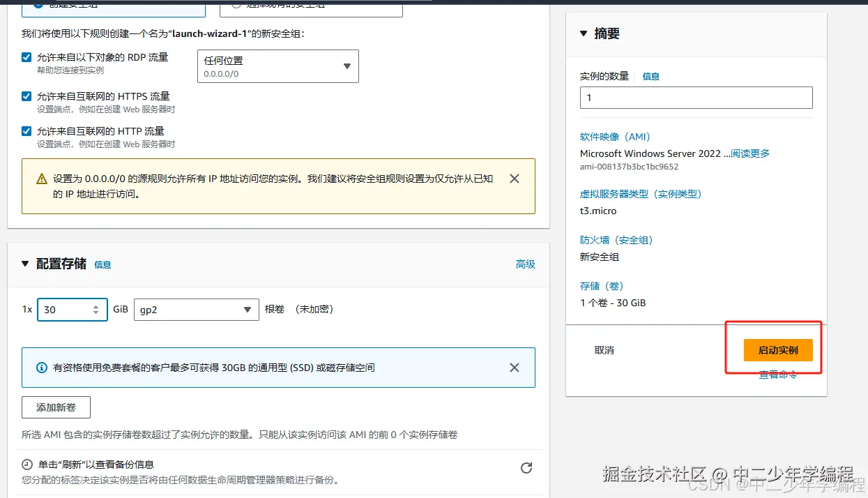The width and height of the screenshot is (868, 498).
Task: Dismiss the 0.0.0.0/0 security warning with the X
Action: pos(515,179)
